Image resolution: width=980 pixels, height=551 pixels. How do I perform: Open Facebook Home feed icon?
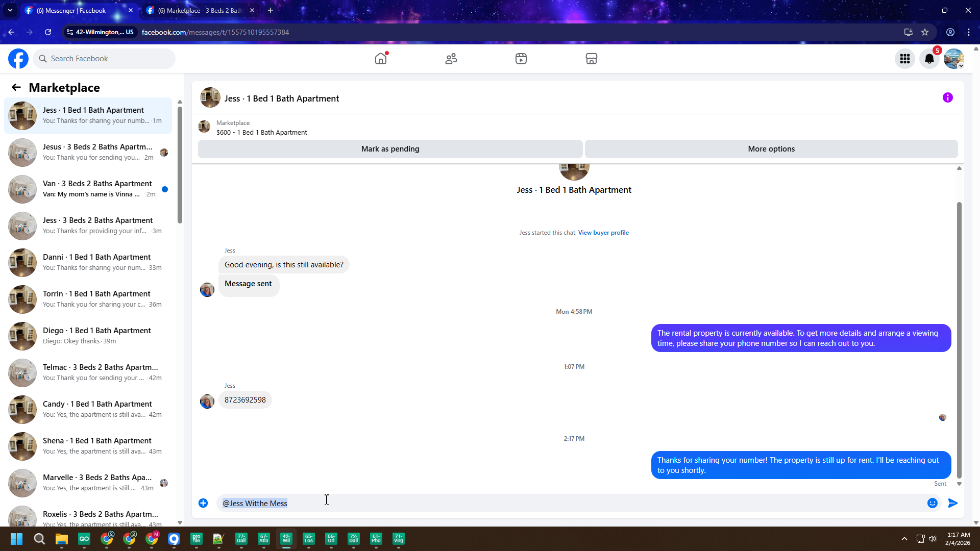pos(381,59)
